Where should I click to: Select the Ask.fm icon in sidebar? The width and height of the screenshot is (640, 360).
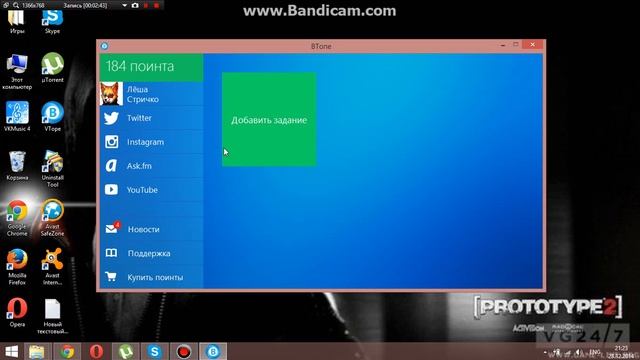click(111, 166)
